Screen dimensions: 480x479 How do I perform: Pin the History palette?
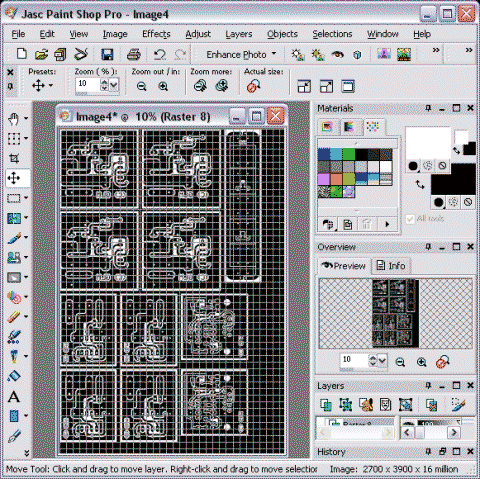(x=428, y=452)
